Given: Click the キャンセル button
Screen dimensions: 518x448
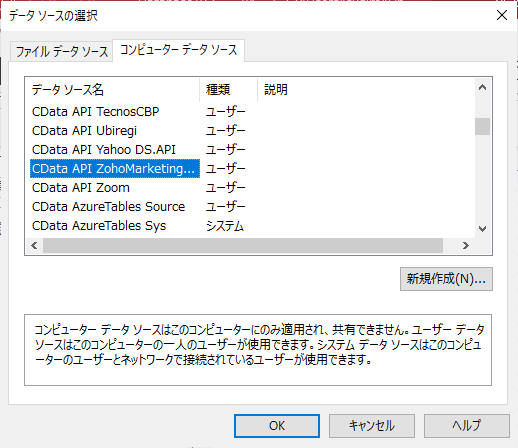Looking at the screenshot, I should tap(372, 426).
